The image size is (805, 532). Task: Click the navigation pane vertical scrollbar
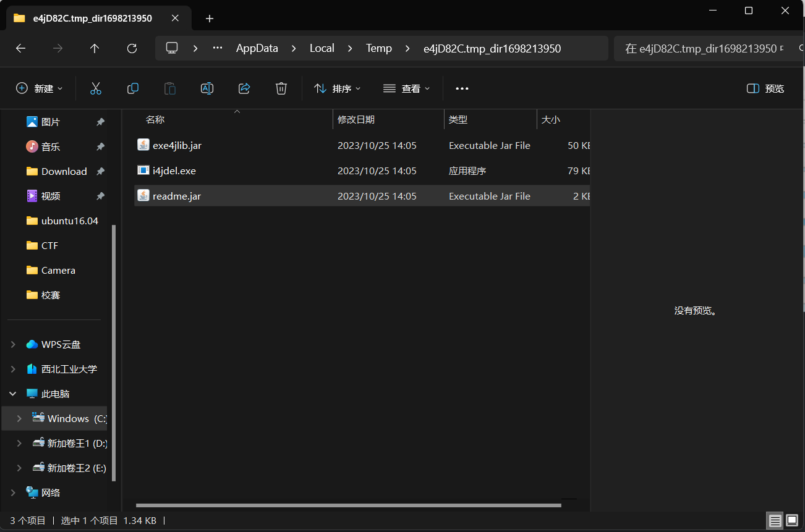(113, 353)
